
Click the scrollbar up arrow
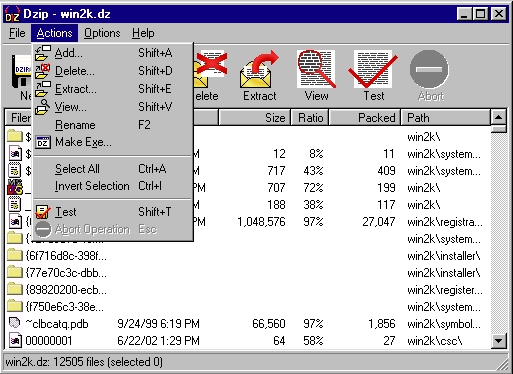click(x=499, y=117)
